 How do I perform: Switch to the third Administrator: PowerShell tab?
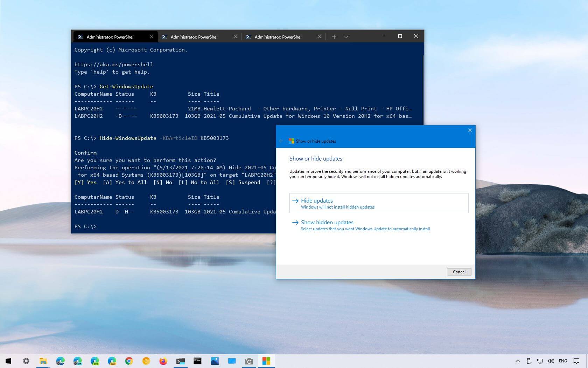(x=283, y=37)
